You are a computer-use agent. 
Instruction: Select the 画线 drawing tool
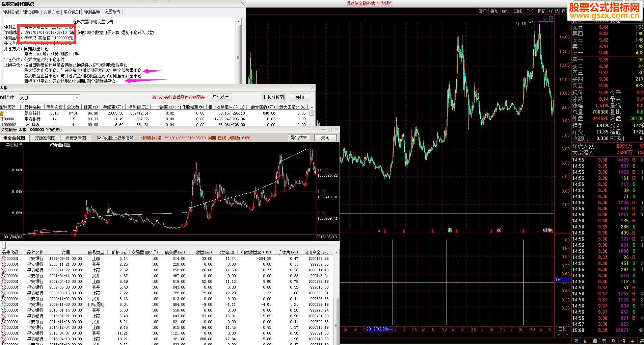point(518,11)
